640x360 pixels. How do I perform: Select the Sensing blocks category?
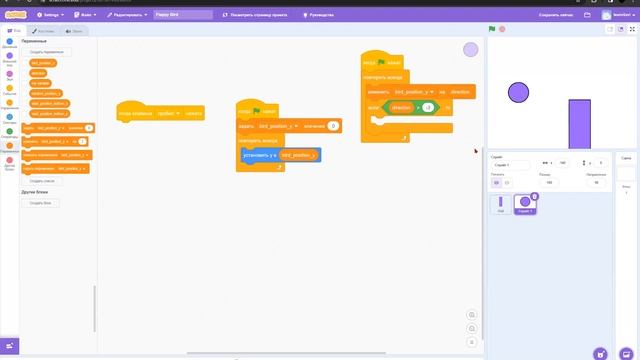[9, 119]
